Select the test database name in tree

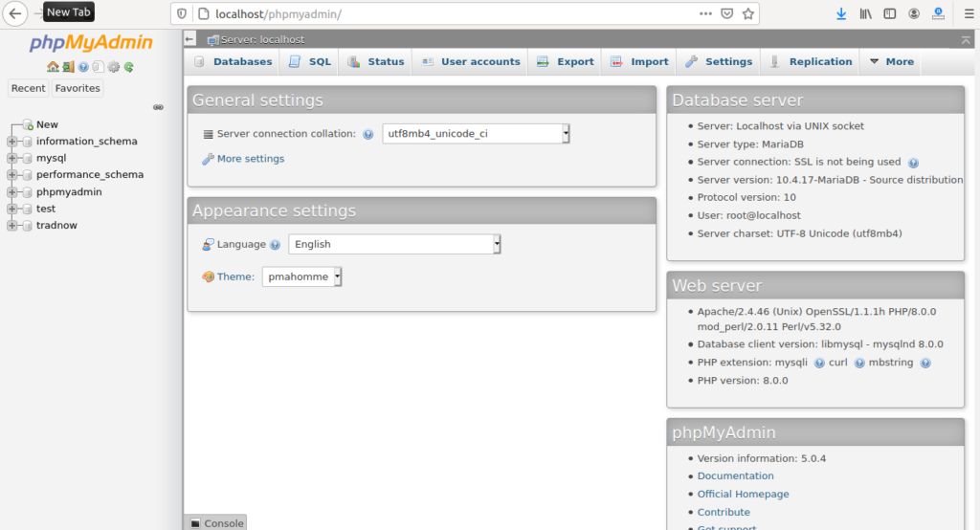(x=46, y=209)
